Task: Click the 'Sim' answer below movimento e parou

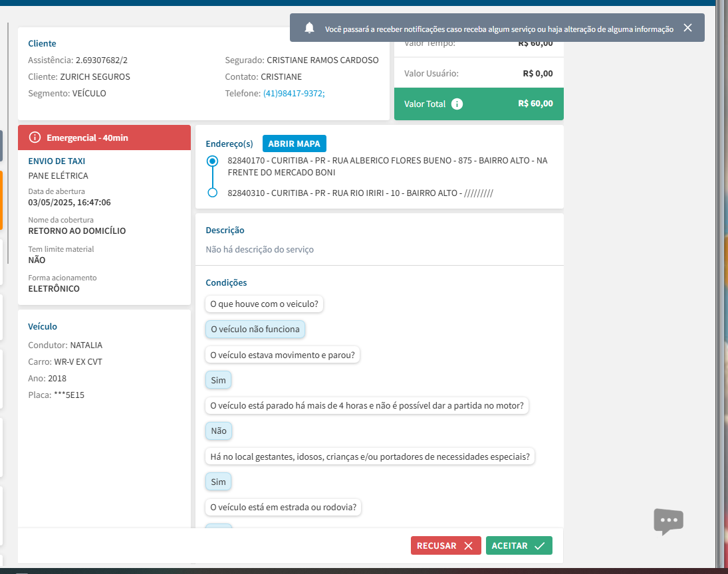Action: point(218,380)
